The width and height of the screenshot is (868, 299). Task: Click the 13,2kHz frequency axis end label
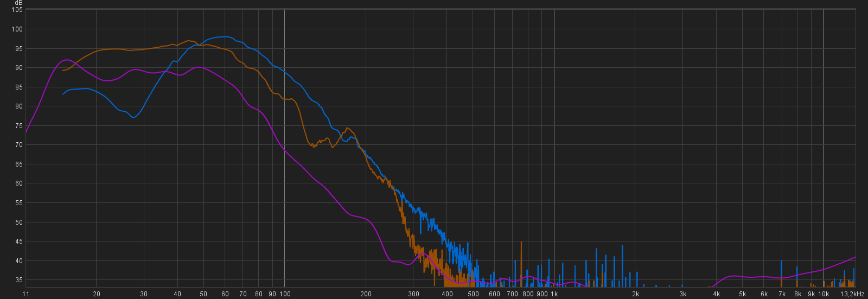click(x=853, y=294)
